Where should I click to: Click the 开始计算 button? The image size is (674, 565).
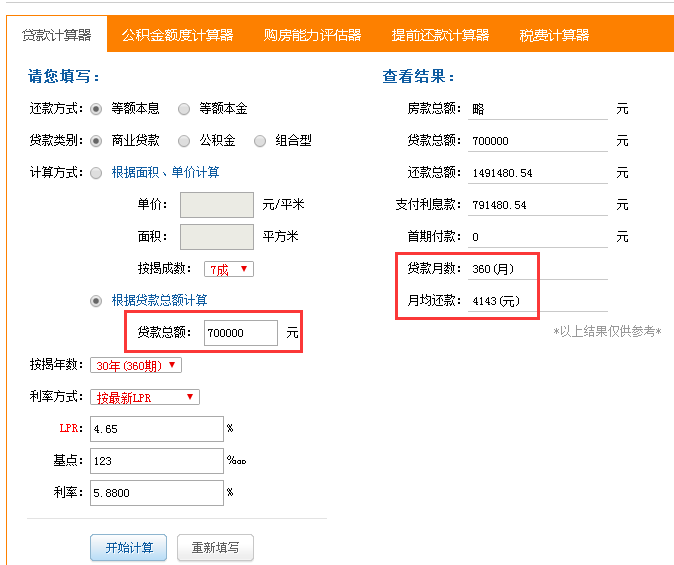(129, 547)
